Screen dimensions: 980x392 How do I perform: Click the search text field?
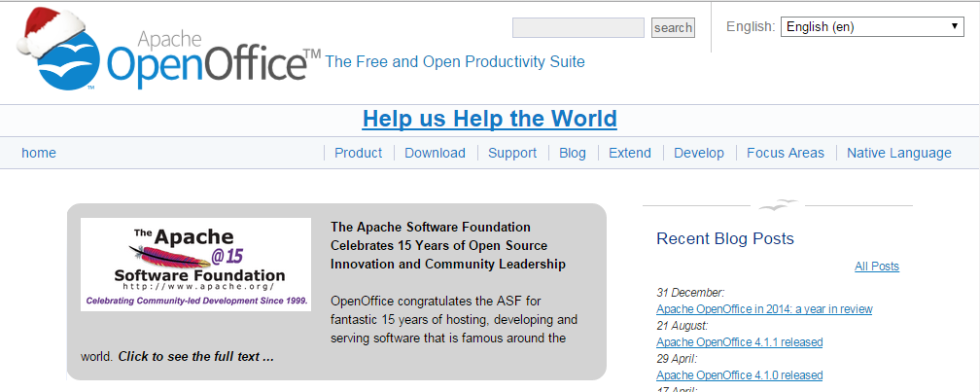point(578,27)
